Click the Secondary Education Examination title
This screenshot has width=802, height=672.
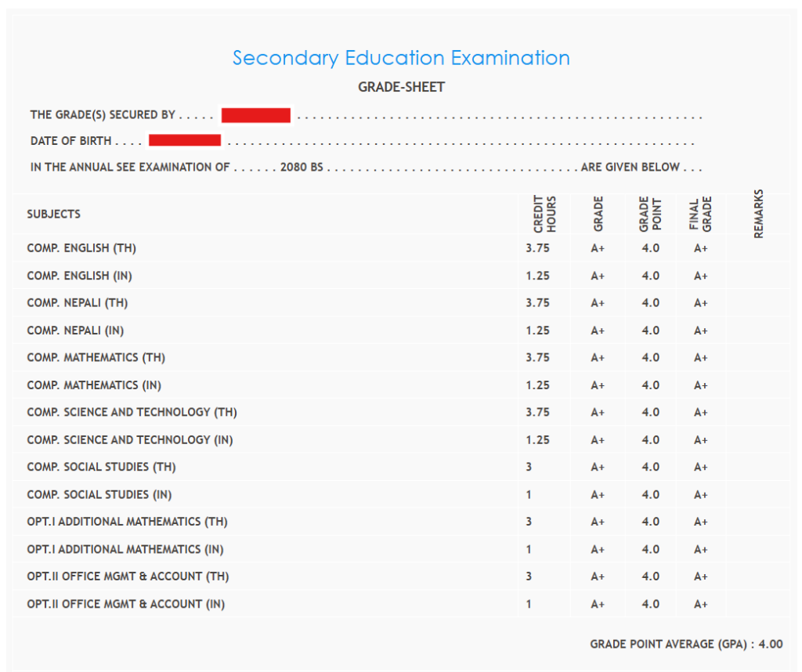(x=401, y=58)
